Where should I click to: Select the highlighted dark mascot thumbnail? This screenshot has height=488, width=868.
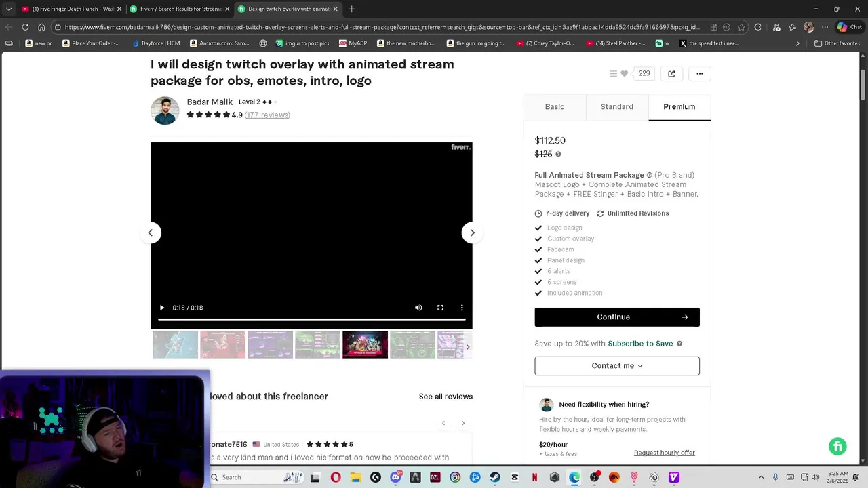[x=365, y=344]
